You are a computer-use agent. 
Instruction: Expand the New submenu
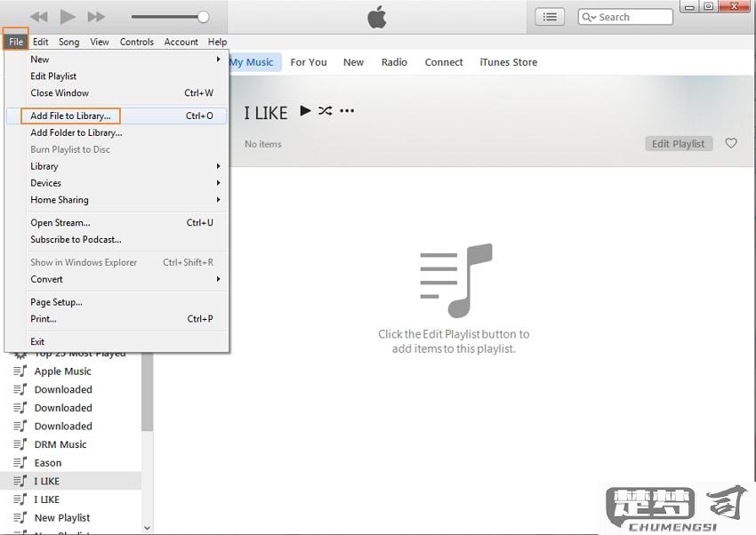click(117, 60)
